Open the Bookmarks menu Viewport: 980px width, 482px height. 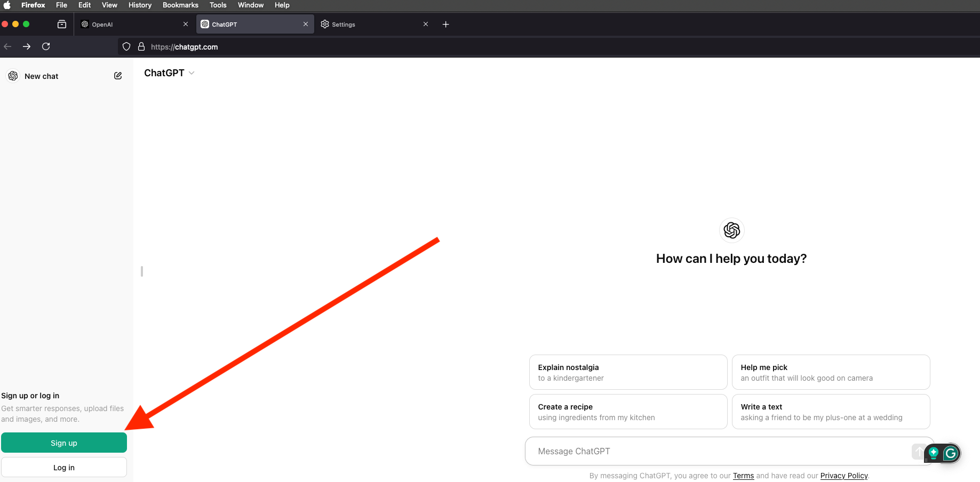[x=180, y=5]
